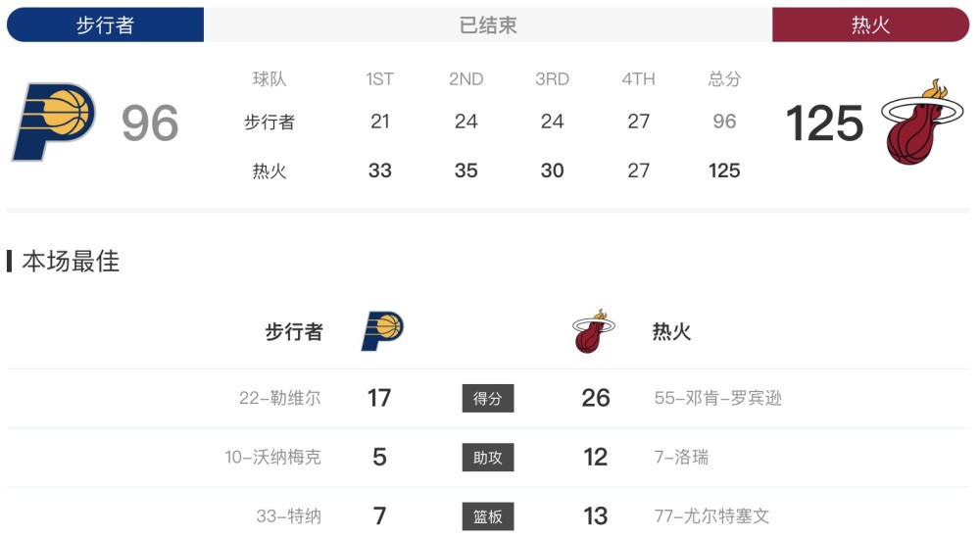Click the 1ST quarter column header
This screenshot has width=980, height=538.
click(380, 78)
